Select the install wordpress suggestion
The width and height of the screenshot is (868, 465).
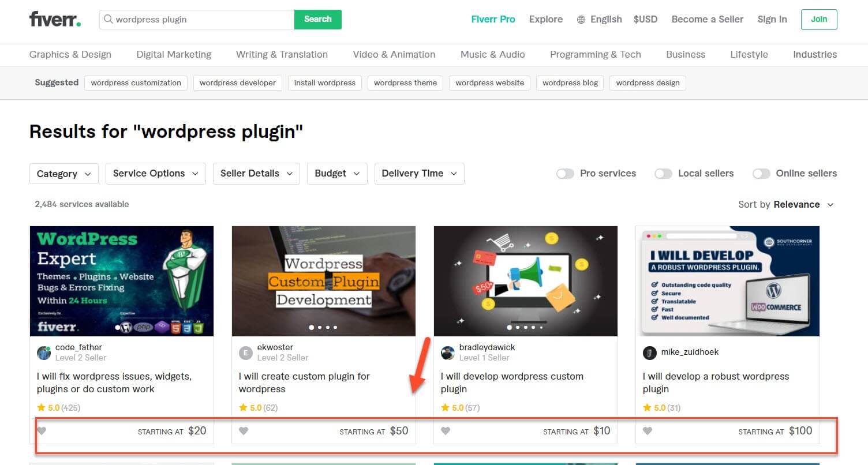325,82
